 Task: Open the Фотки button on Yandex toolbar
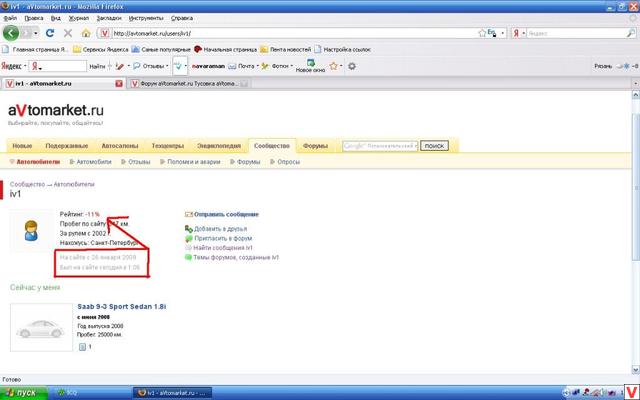point(277,66)
